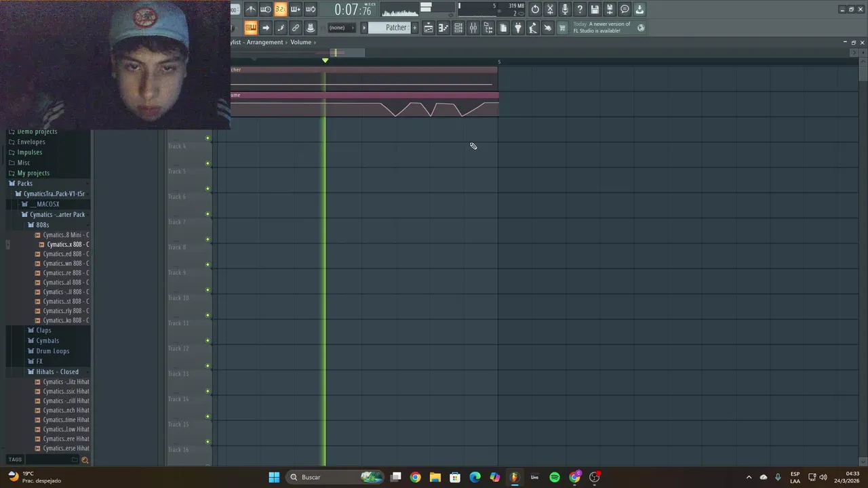Viewport: 868px width, 488px height.
Task: Click the arrow step-edit toolbar icon
Action: coord(266,28)
